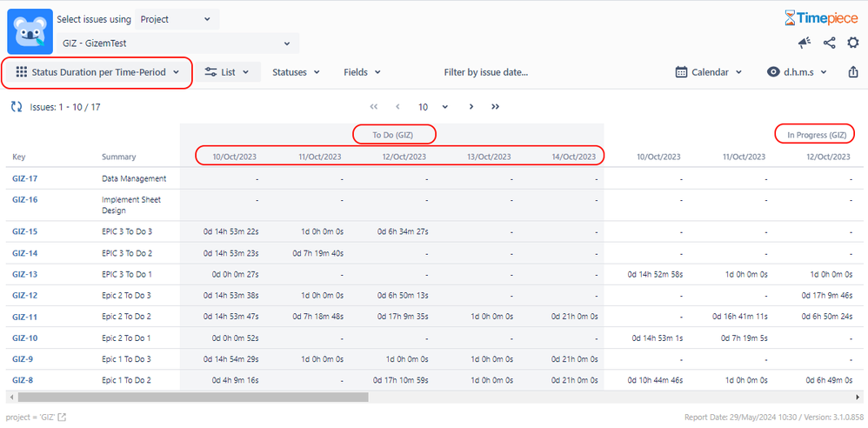Go to previous results page
Image resolution: width=868 pixels, height=428 pixels.
coord(397,107)
